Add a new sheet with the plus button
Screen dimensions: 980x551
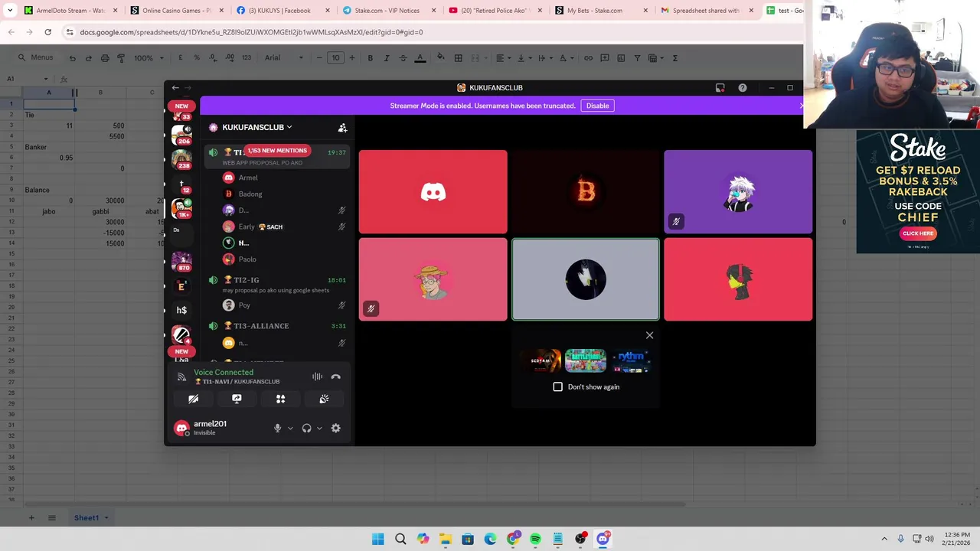31,518
